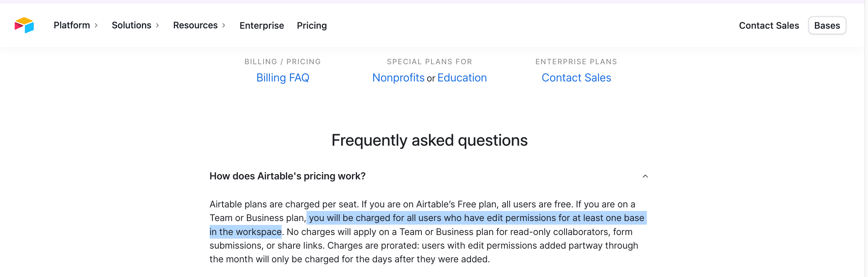The image size is (868, 277).
Task: Click the Frequently asked questions heading
Action: pyautogui.click(x=429, y=140)
